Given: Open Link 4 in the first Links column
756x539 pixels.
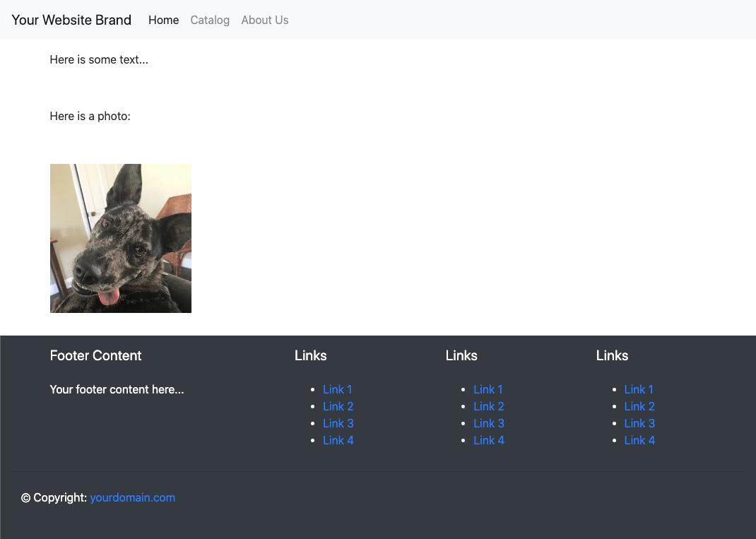Looking at the screenshot, I should click(x=338, y=440).
